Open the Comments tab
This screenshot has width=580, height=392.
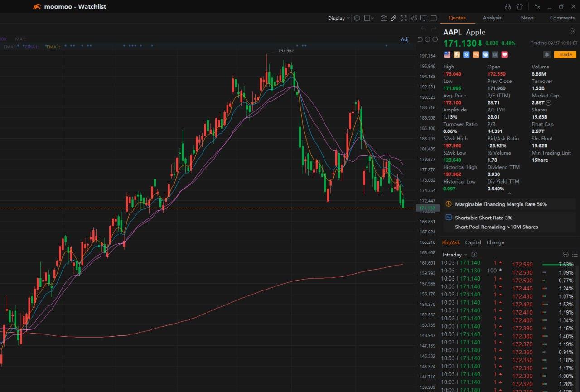(562, 18)
